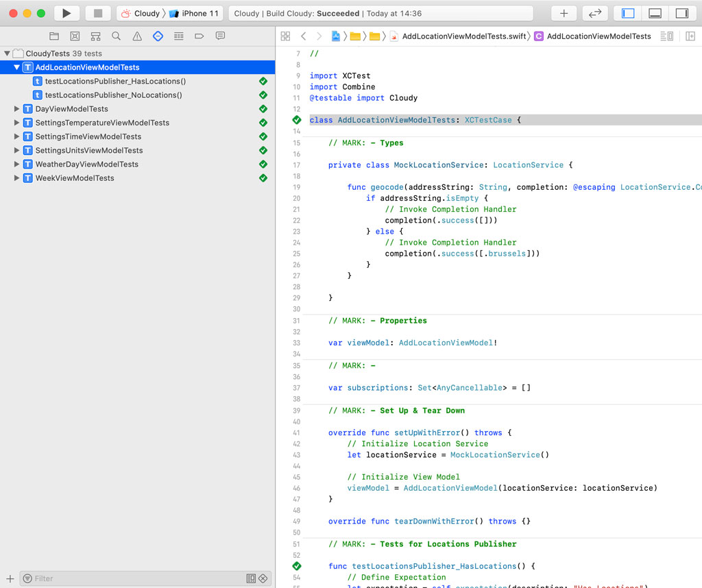Image resolution: width=702 pixels, height=588 pixels.
Task: Open the Report navigator speech bubble
Action: tap(220, 36)
